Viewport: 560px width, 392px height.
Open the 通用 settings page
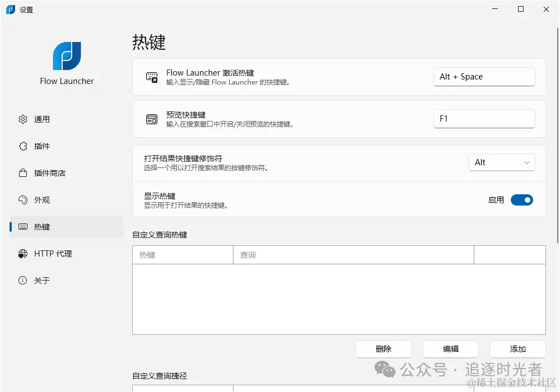(67, 119)
